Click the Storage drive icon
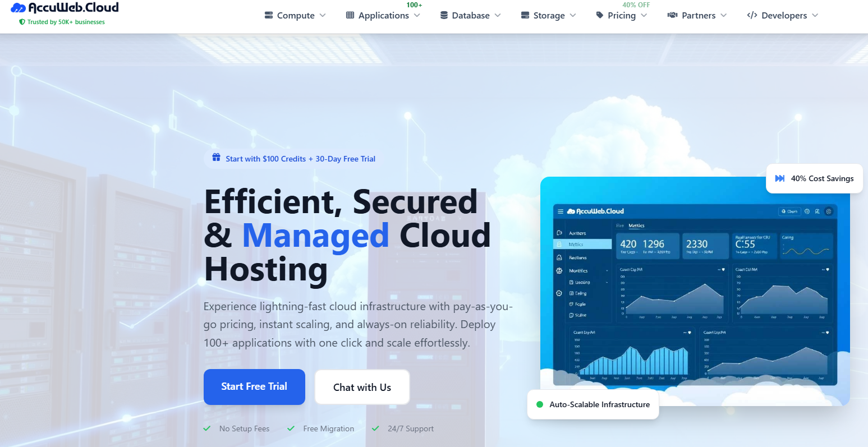 (x=525, y=16)
